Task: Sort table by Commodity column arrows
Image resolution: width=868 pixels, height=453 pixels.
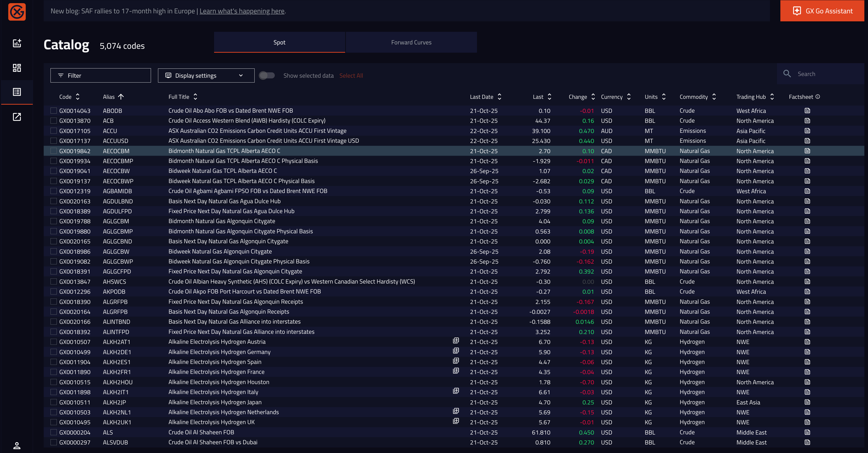Action: [714, 97]
